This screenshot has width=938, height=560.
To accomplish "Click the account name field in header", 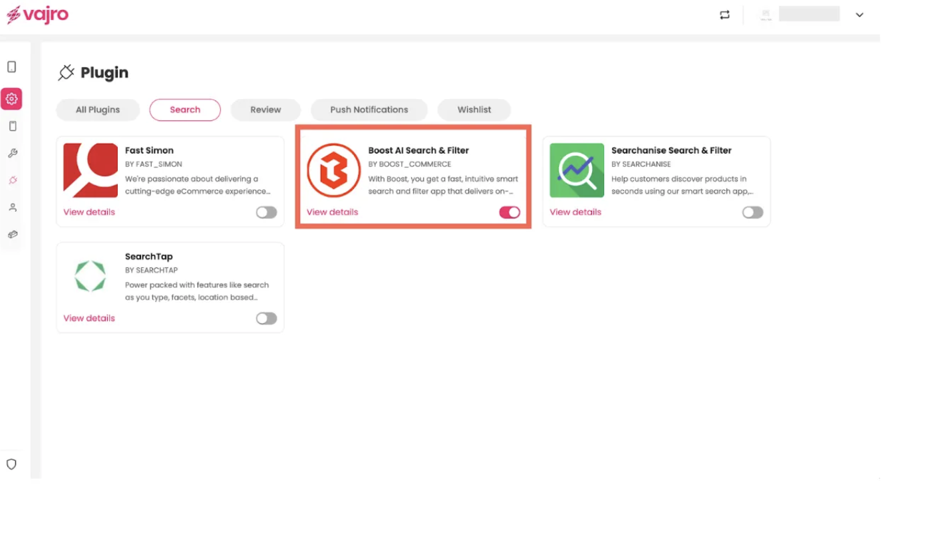I will click(809, 14).
